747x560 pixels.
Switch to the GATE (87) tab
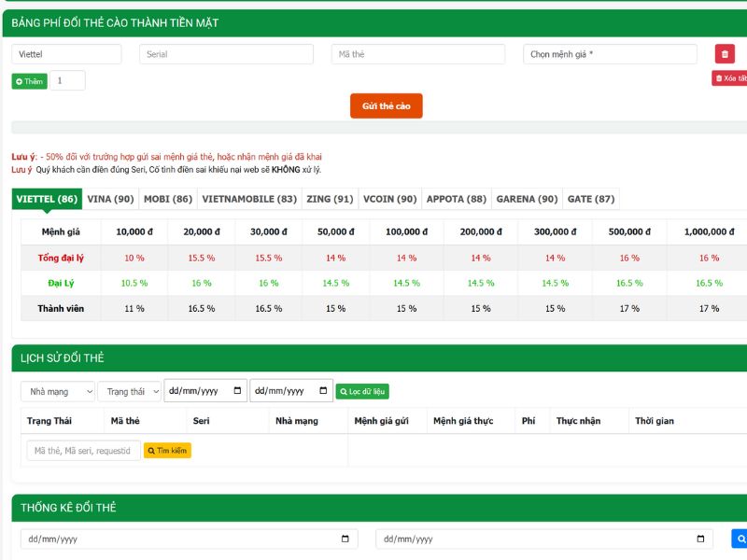[x=591, y=199]
